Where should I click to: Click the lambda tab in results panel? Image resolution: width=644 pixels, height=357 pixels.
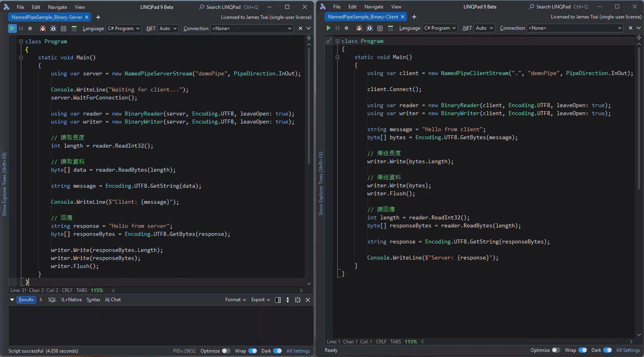(41, 300)
